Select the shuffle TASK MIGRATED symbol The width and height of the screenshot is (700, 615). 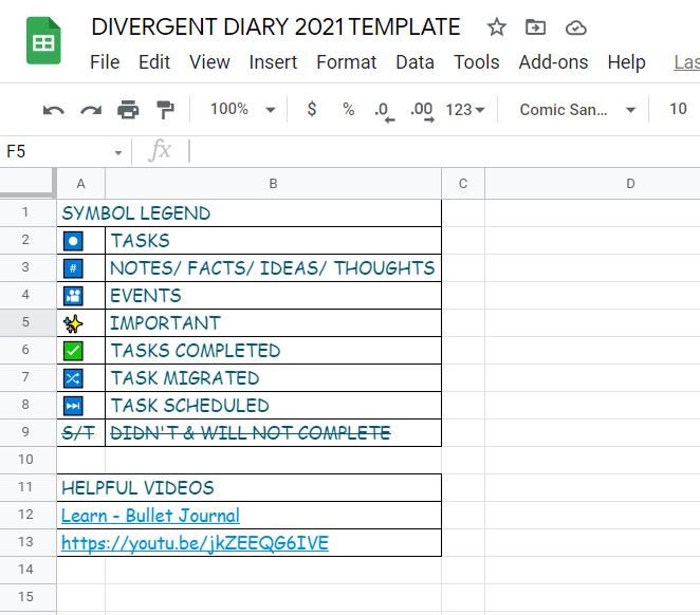pos(81,378)
